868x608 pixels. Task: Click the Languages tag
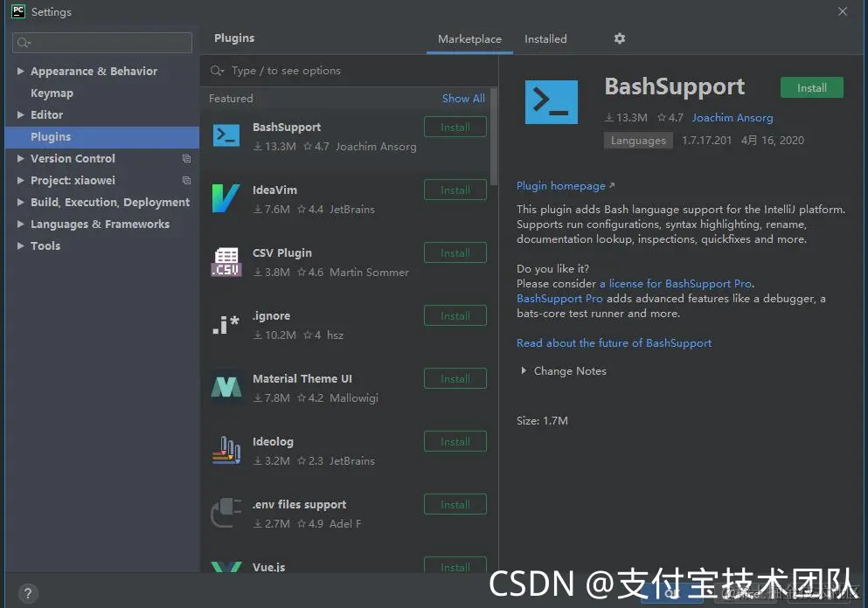click(638, 141)
